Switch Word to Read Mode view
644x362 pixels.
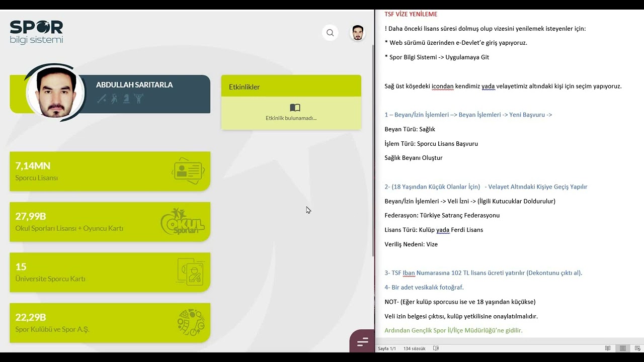(608, 348)
